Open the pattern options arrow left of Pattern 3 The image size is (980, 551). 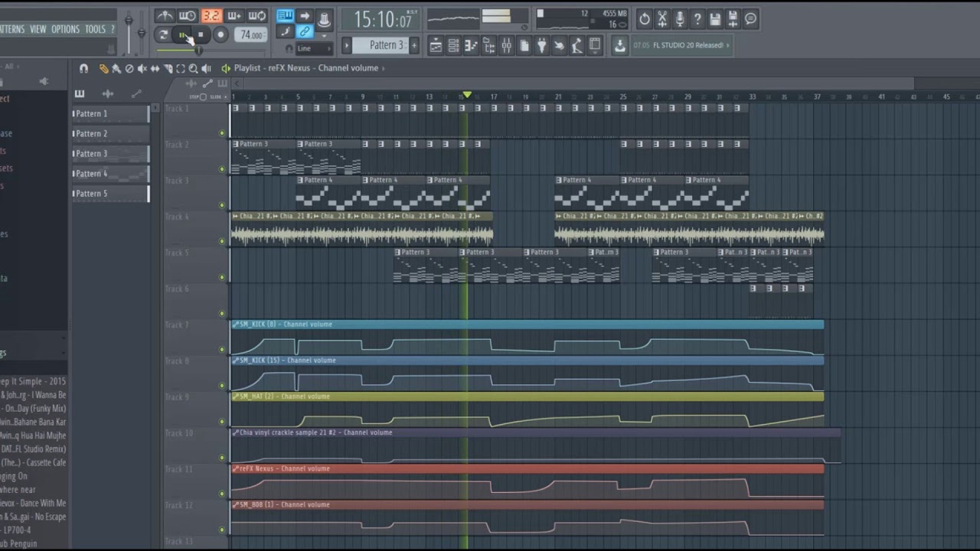click(x=347, y=45)
